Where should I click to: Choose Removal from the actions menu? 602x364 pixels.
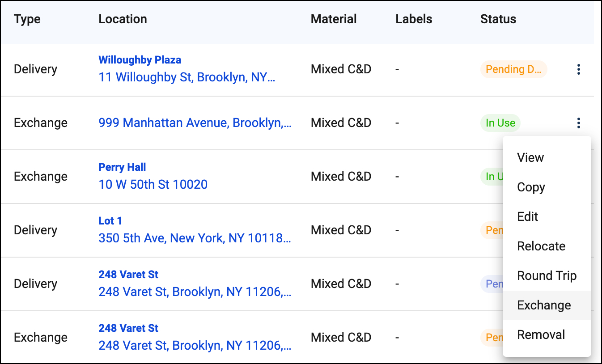(541, 334)
